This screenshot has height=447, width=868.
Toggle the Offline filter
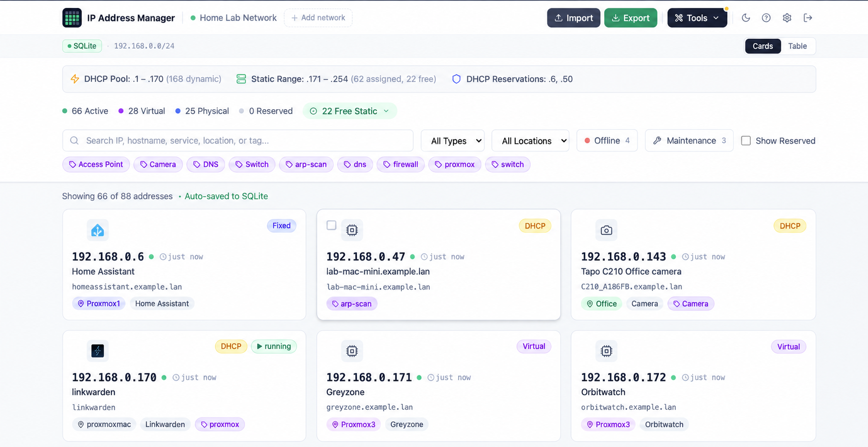607,141
